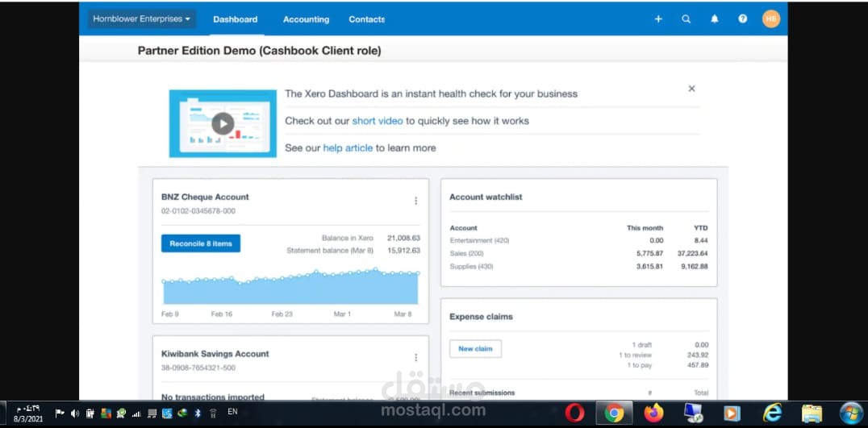Open Windows Media Player from taskbar
The image size is (868, 428).
[x=732, y=413]
